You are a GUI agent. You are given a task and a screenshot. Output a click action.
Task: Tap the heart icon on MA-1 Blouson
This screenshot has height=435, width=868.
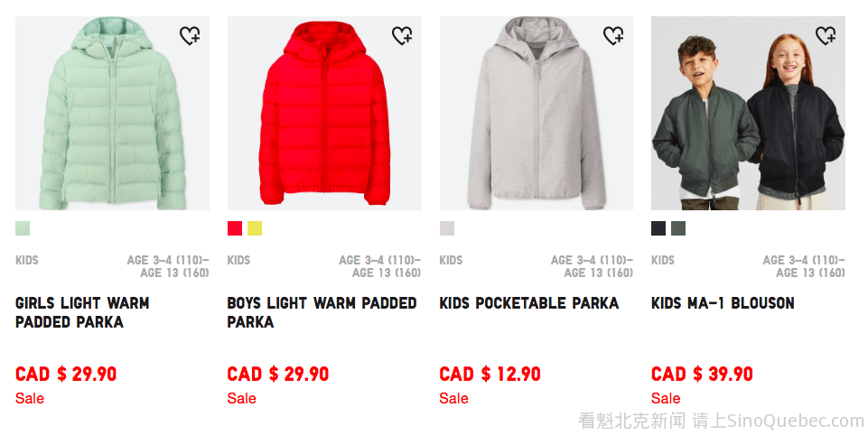(826, 35)
